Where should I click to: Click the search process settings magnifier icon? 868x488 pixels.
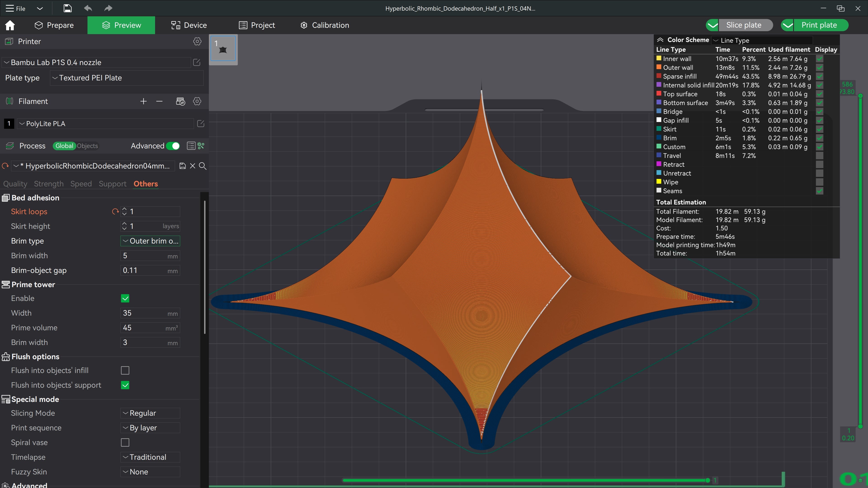coord(203,166)
